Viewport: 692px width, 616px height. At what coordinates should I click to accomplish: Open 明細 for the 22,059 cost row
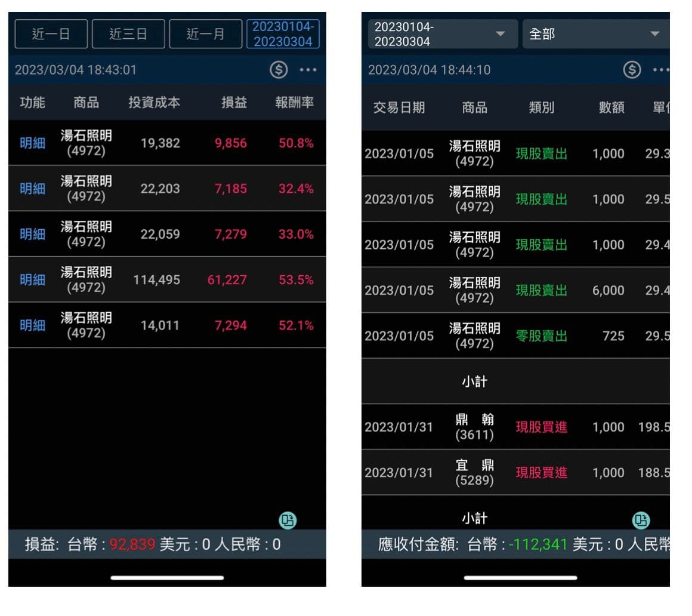pyautogui.click(x=33, y=234)
